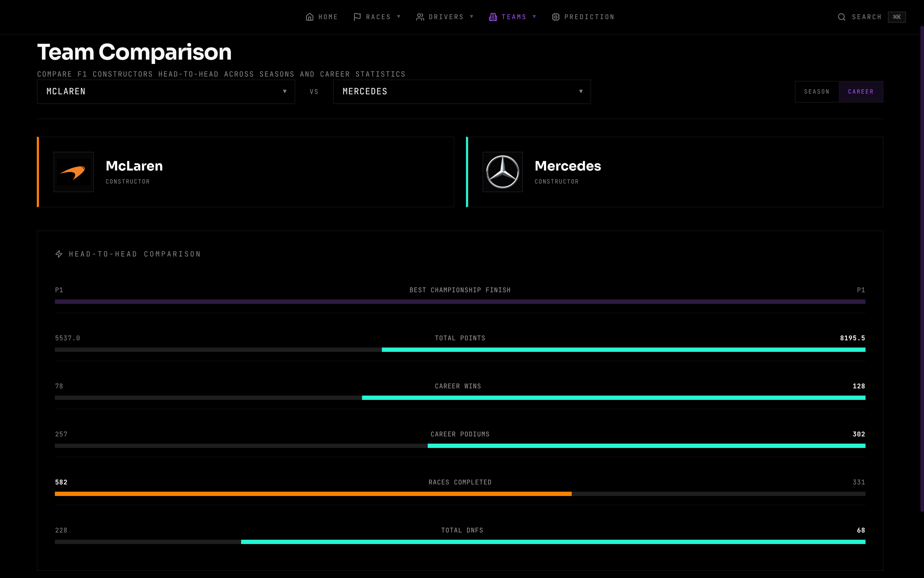Click Mercedes total points 8195.5
This screenshot has width=924, height=578.
(853, 338)
